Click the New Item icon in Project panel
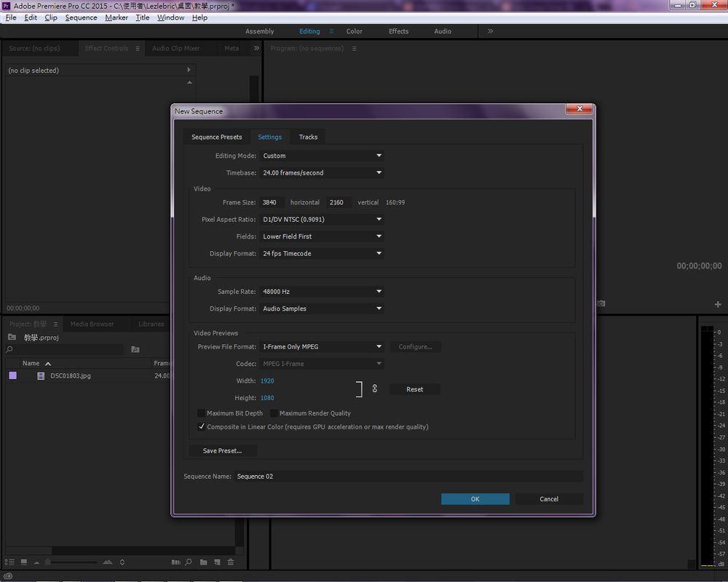This screenshot has width=728, height=582. click(217, 562)
